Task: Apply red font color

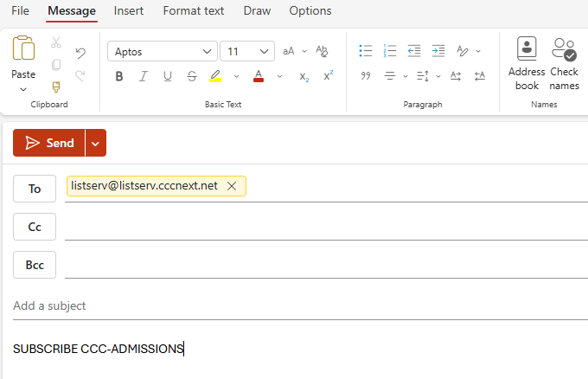Action: click(x=259, y=76)
